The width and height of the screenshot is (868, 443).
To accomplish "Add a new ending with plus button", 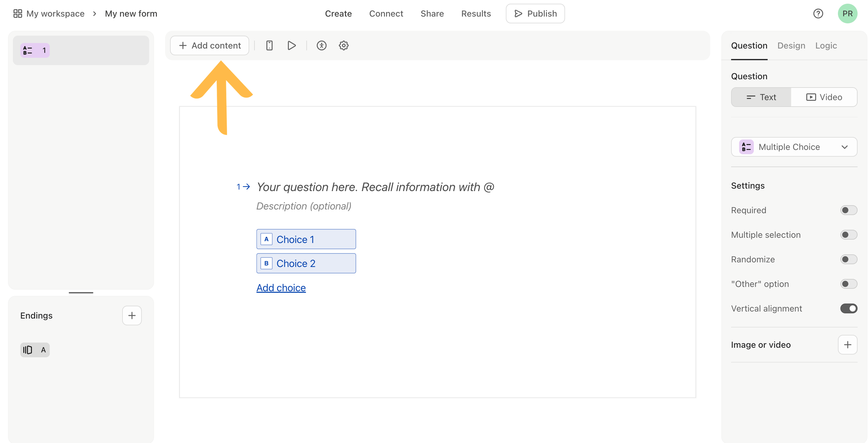I will point(132,315).
